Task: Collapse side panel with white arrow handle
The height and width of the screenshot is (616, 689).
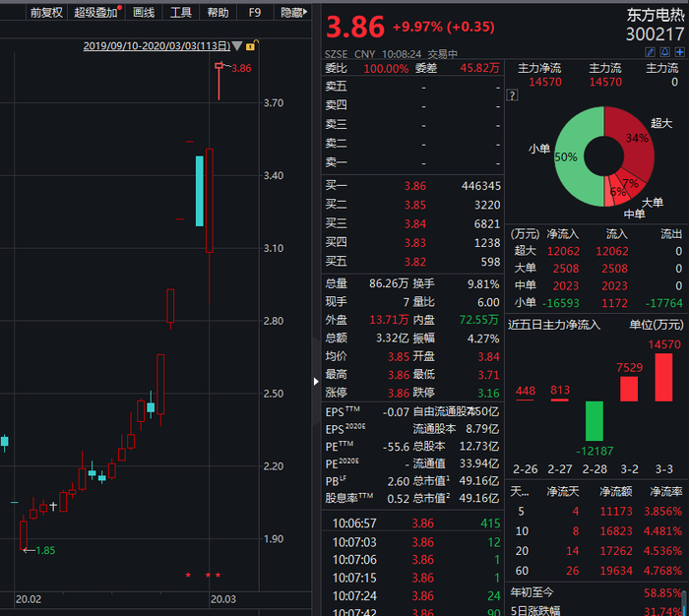Action: [316, 382]
